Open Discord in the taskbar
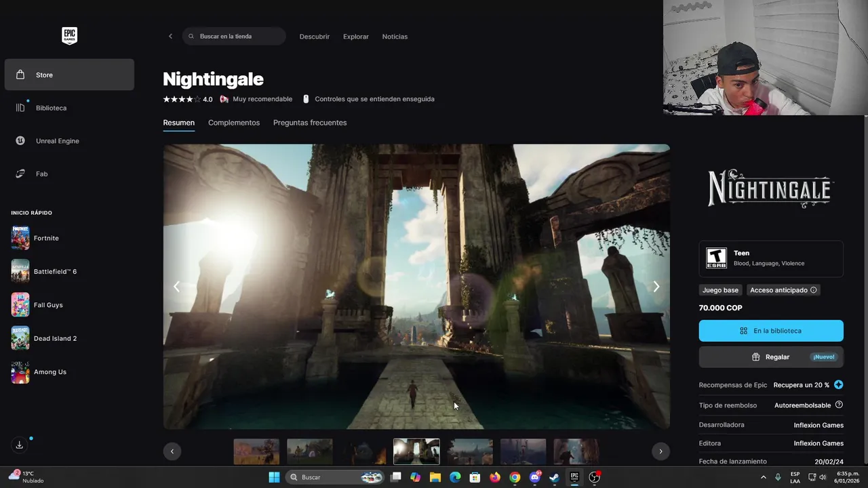Viewport: 868px width, 488px height. [x=534, y=477]
